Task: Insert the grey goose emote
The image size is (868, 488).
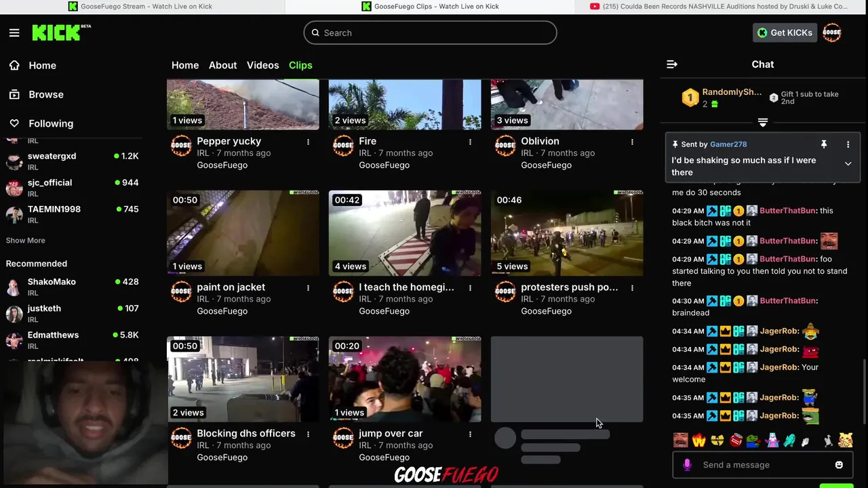Action: pyautogui.click(x=827, y=441)
